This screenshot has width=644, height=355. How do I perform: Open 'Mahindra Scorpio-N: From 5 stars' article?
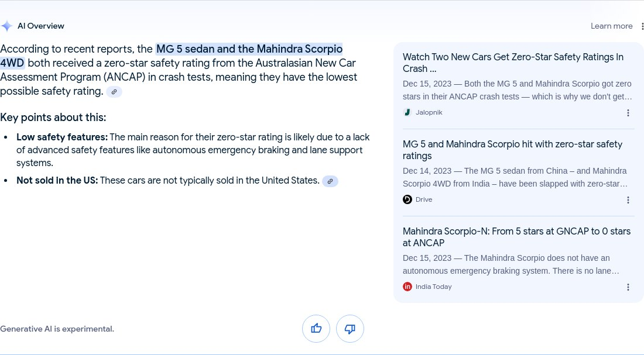516,237
